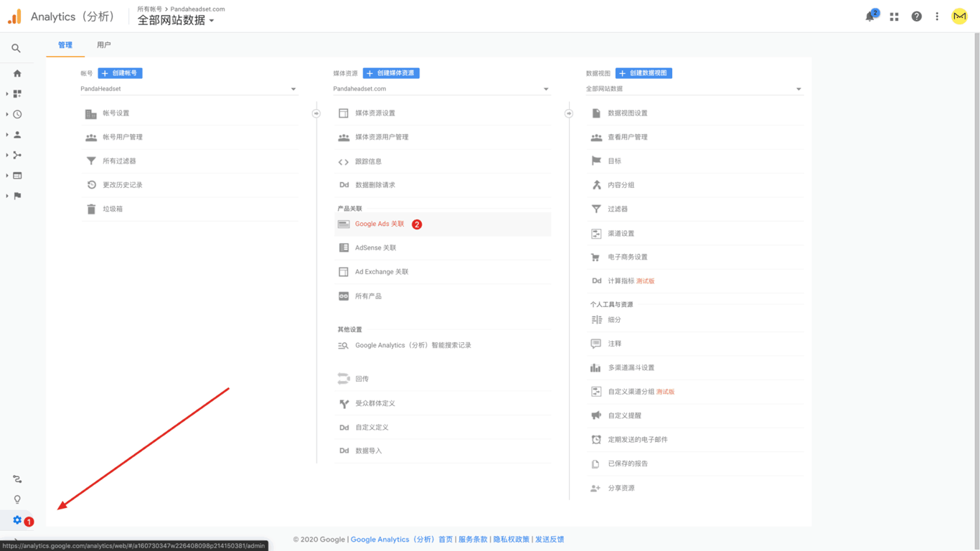
Task: Click the notifications bell icon
Action: [x=870, y=17]
